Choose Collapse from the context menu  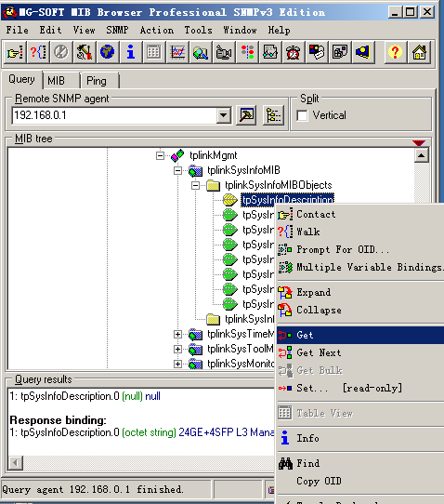(x=360, y=311)
